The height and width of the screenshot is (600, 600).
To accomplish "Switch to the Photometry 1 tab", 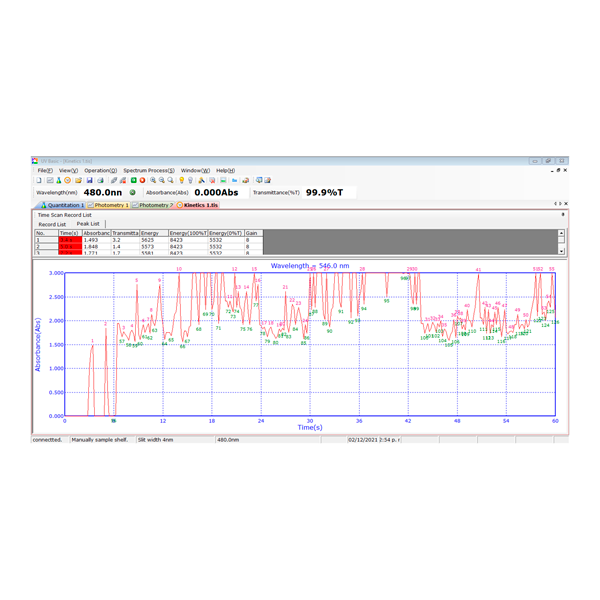I will [x=110, y=205].
